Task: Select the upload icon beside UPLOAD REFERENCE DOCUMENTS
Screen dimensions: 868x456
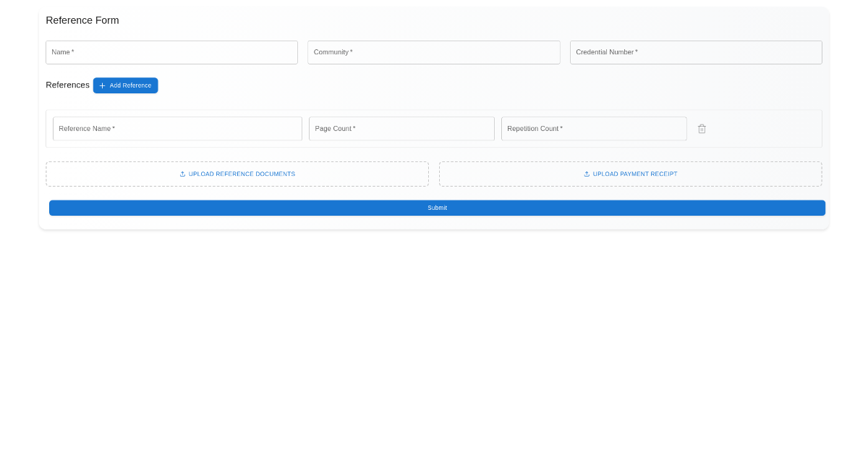Action: tap(183, 174)
